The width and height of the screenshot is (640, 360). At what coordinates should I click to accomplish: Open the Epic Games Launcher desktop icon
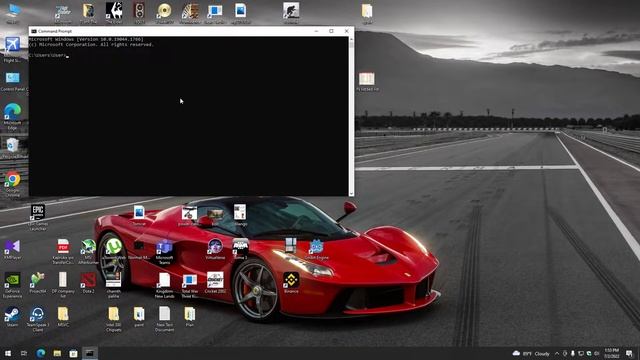click(38, 217)
